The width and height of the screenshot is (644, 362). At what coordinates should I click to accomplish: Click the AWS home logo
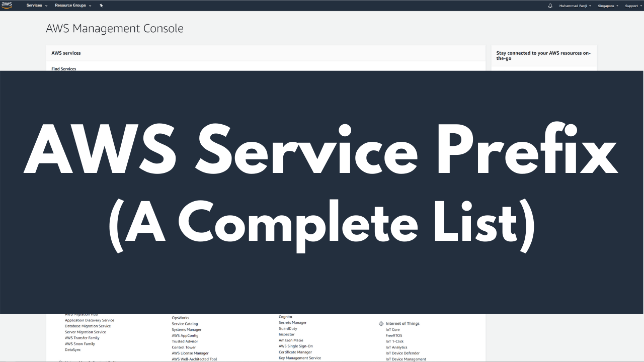pyautogui.click(x=7, y=6)
